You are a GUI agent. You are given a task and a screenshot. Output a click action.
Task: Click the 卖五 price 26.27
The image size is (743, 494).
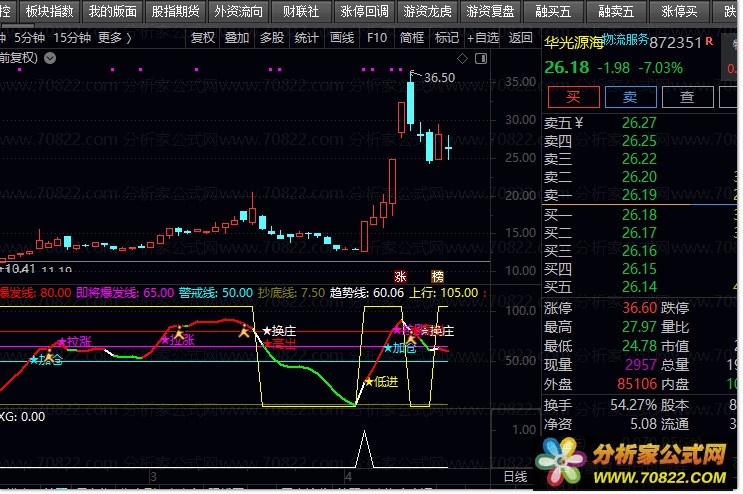[639, 123]
